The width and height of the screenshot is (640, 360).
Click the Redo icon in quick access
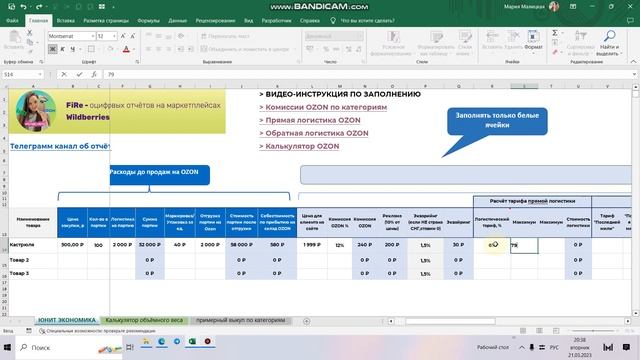[x=39, y=7]
